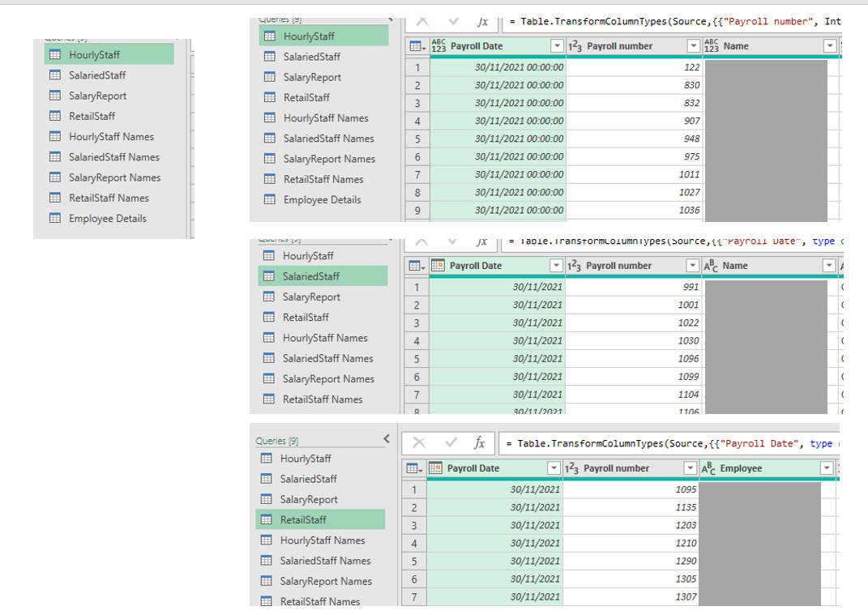
Task: Open Payroll number filter dropdown in the bottom panel
Action: [691, 468]
